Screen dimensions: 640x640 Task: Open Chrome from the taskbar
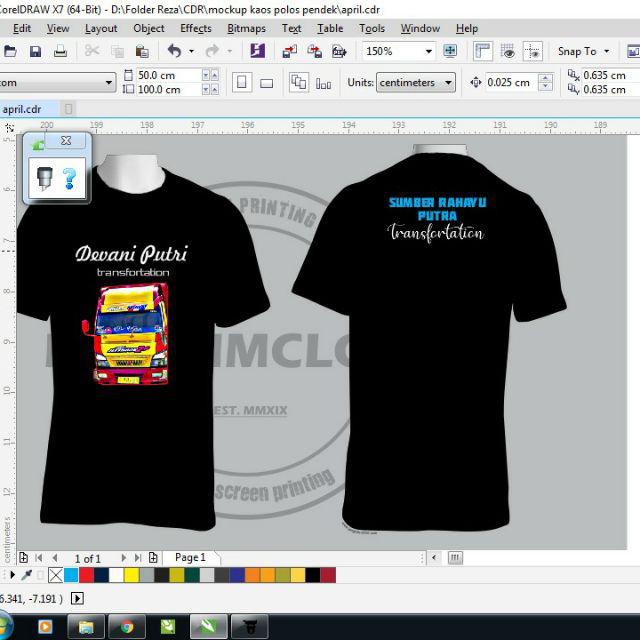(127, 627)
